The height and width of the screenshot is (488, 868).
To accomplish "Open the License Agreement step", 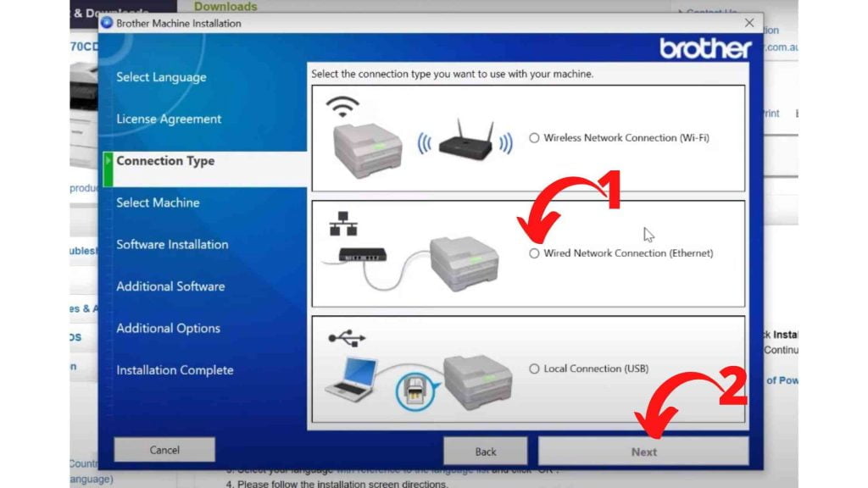I will 169,119.
